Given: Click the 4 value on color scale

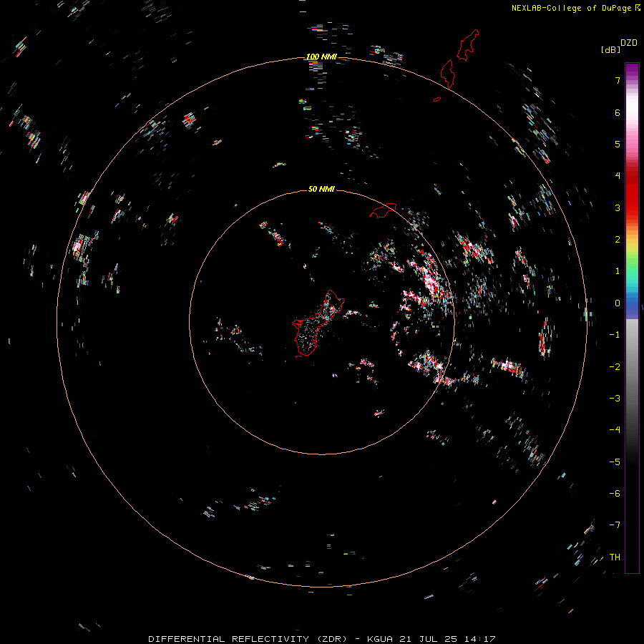Looking at the screenshot, I should click(618, 176).
